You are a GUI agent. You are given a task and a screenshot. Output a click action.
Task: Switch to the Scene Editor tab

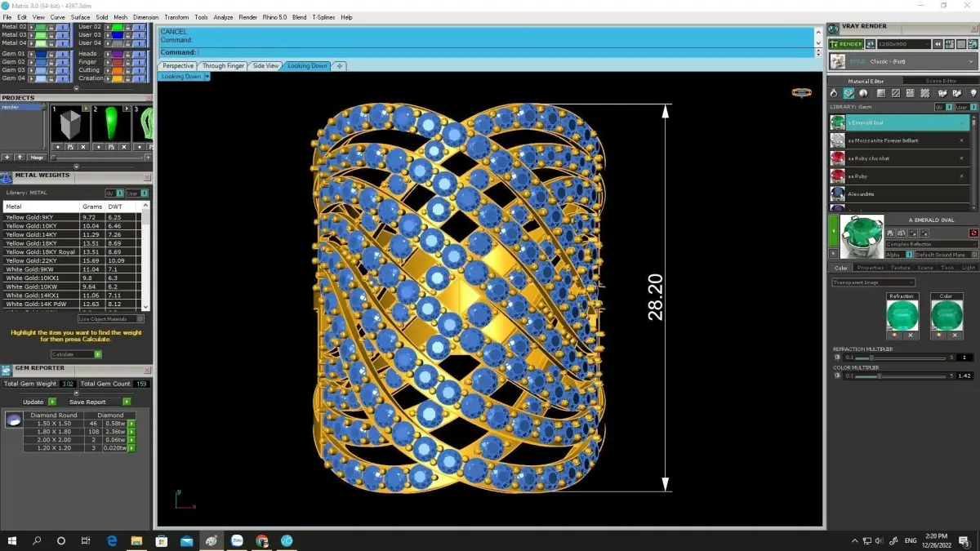point(940,81)
